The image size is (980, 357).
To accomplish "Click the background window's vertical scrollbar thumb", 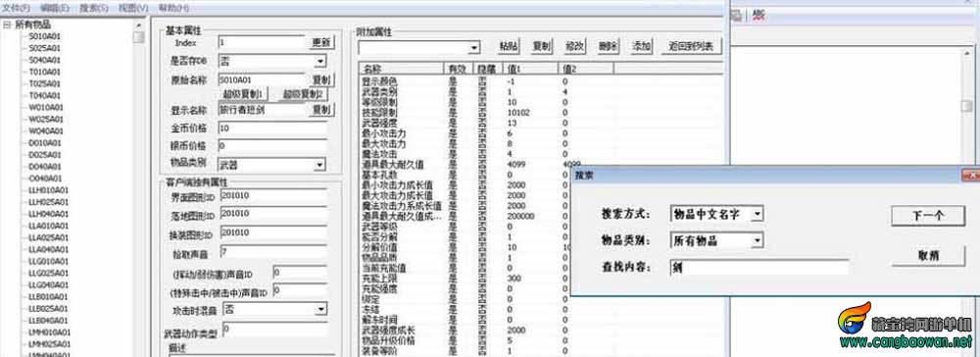I will click(966, 106).
